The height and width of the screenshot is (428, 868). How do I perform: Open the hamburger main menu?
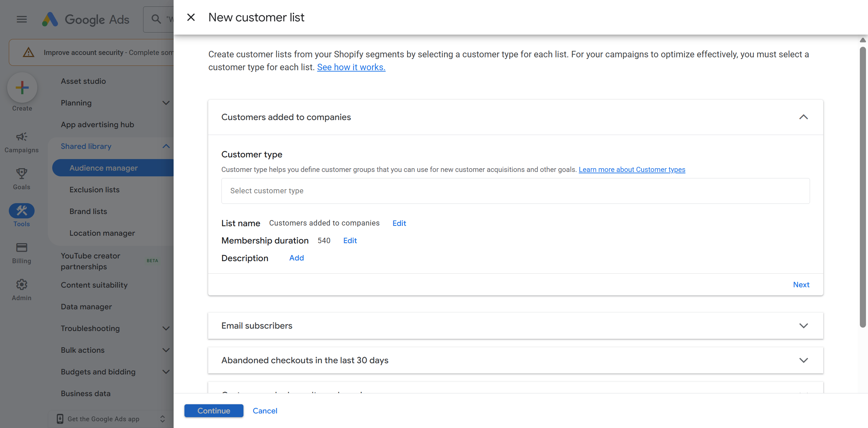tap(22, 19)
